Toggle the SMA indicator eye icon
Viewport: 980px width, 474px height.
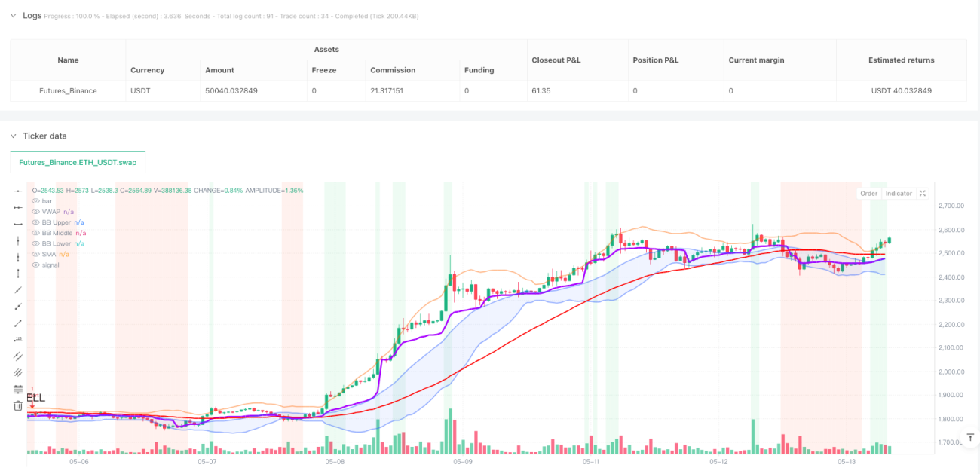pyautogui.click(x=35, y=254)
